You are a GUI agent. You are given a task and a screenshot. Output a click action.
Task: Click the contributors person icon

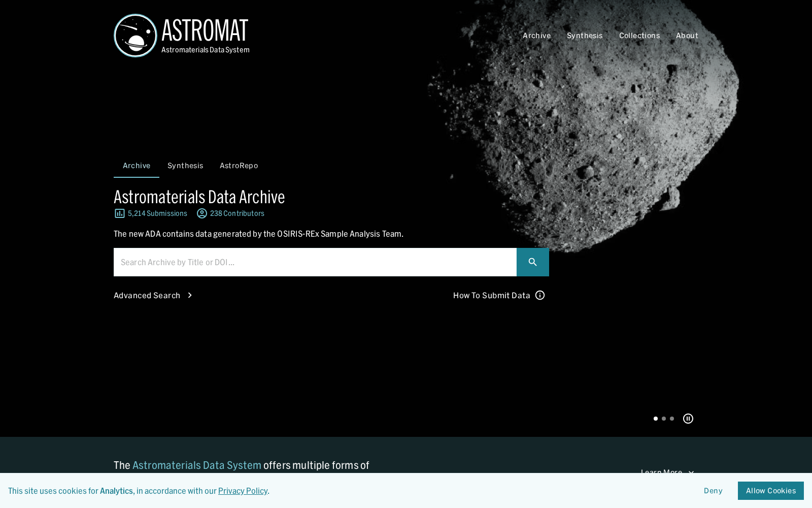[202, 213]
